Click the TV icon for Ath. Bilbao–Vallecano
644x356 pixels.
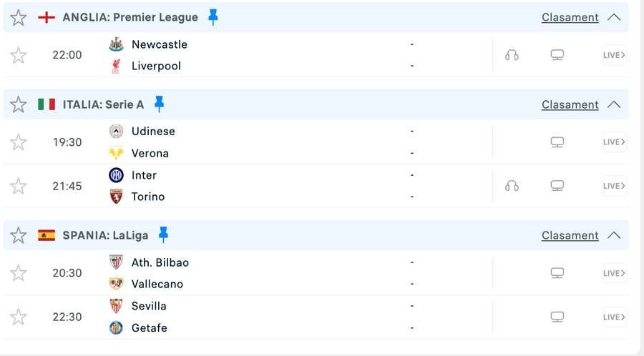(557, 273)
